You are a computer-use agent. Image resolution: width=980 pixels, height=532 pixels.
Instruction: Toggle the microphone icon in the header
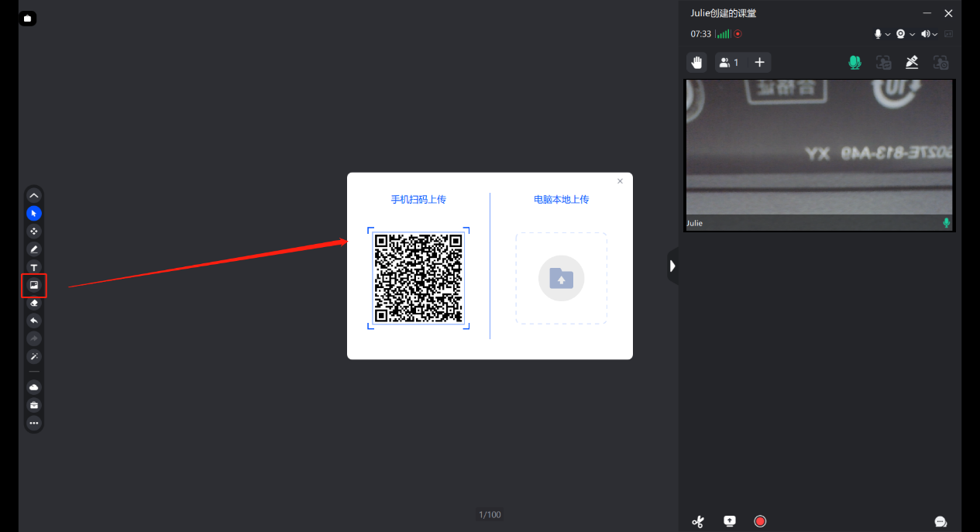(x=879, y=34)
